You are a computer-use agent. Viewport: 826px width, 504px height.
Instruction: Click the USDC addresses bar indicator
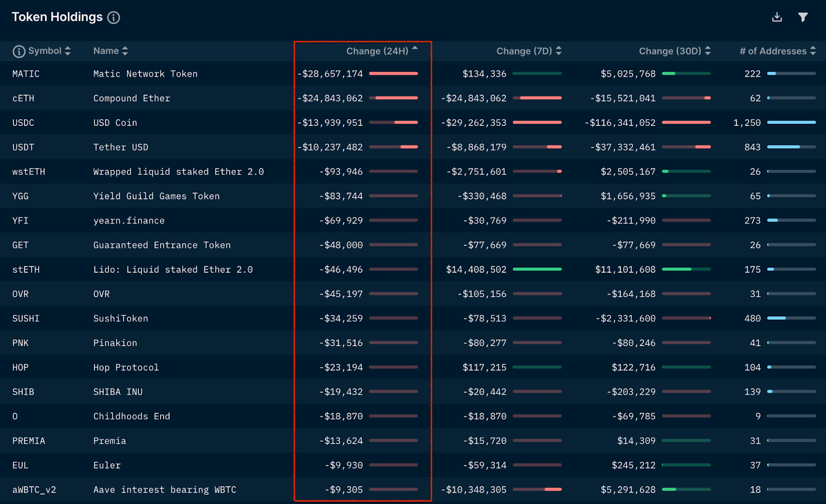[x=791, y=122]
